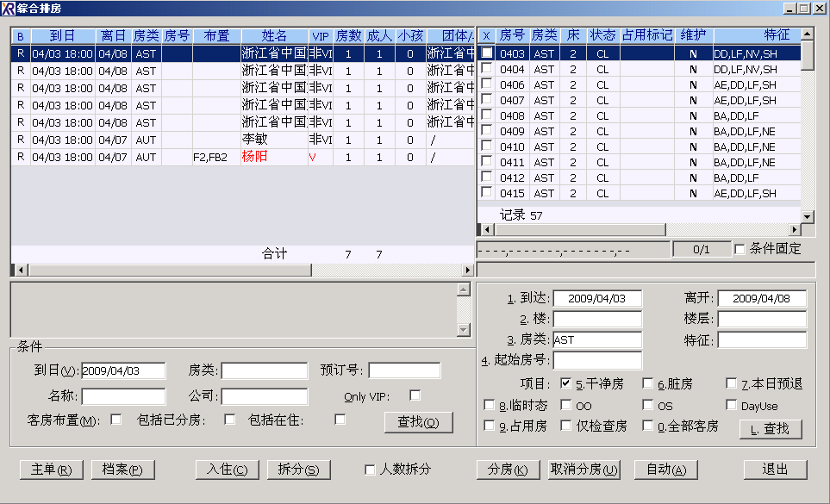Sort by 到日 column header
The width and height of the screenshot is (830, 504).
click(x=62, y=36)
